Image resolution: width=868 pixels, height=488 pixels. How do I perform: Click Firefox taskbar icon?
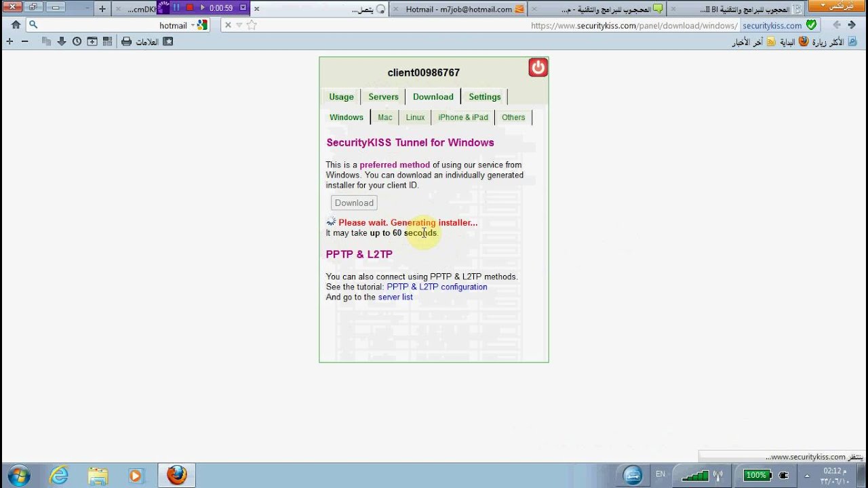[x=177, y=475]
